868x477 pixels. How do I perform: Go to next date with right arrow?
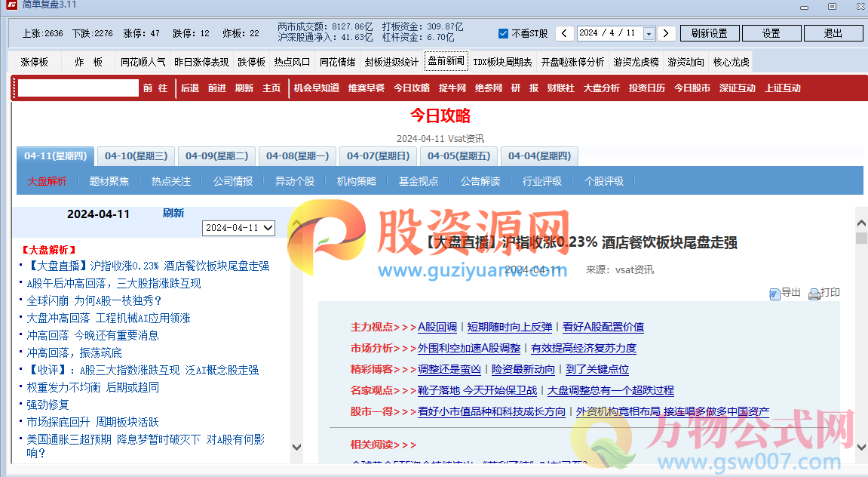click(666, 33)
